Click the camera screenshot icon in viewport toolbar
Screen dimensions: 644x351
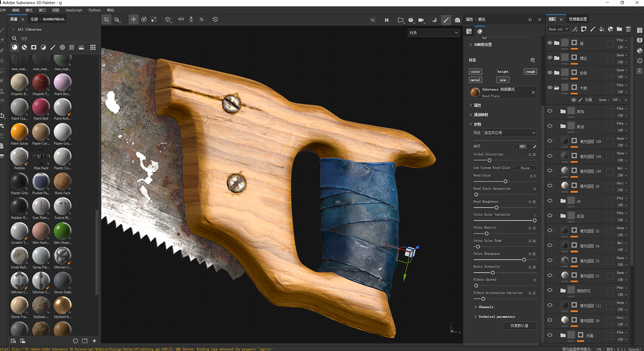click(x=458, y=20)
